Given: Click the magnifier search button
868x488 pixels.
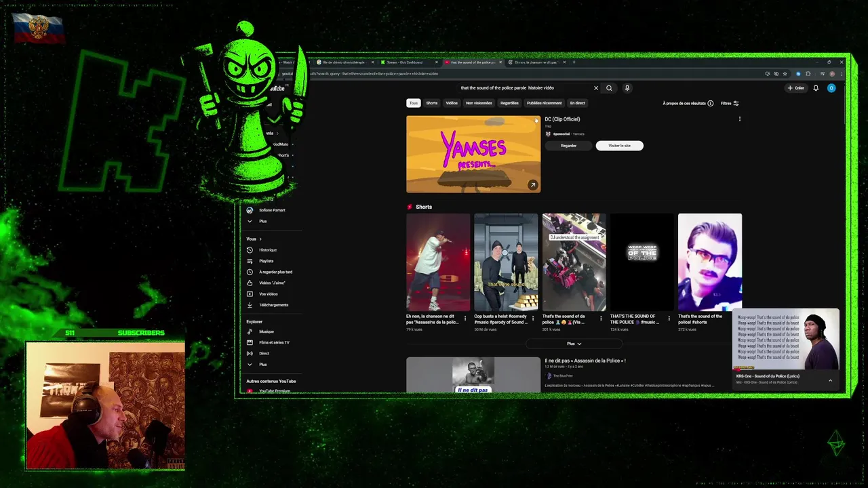Looking at the screenshot, I should (x=609, y=88).
